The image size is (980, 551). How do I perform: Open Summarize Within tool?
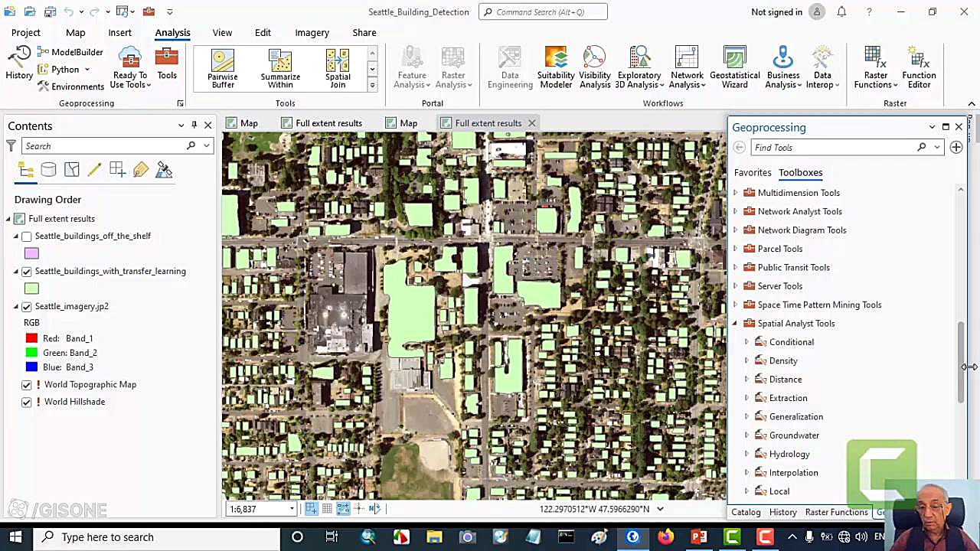[x=280, y=69]
